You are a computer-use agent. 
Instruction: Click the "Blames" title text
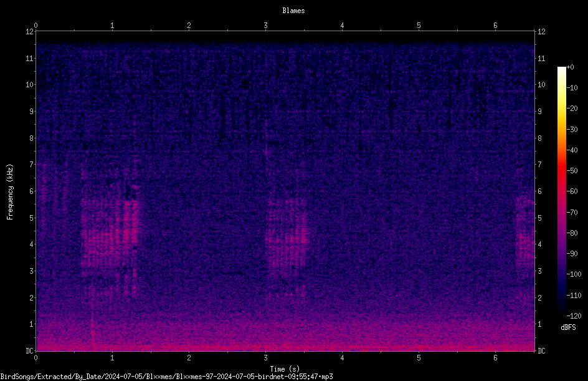point(293,11)
